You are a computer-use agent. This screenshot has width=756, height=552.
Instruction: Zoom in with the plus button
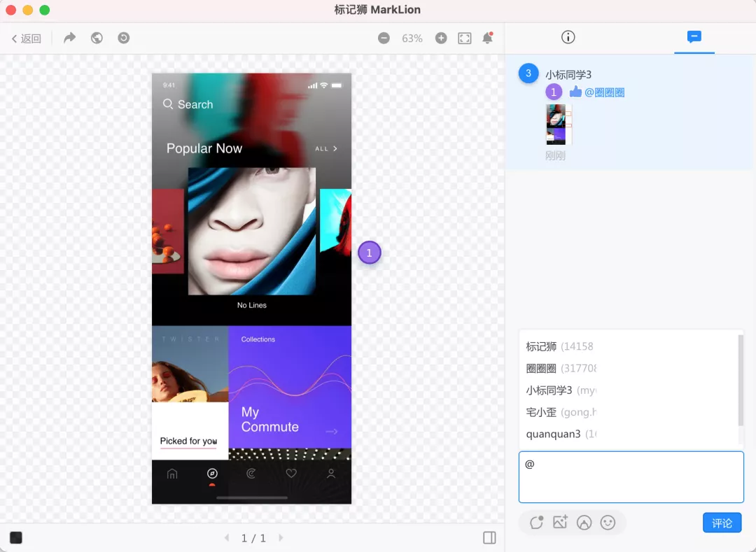tap(441, 38)
